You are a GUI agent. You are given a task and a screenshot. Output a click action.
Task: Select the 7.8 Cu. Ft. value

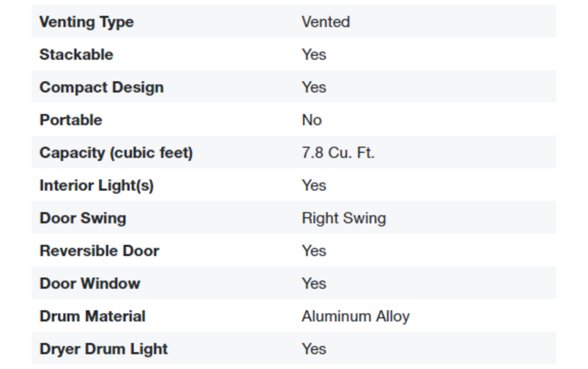338,153
